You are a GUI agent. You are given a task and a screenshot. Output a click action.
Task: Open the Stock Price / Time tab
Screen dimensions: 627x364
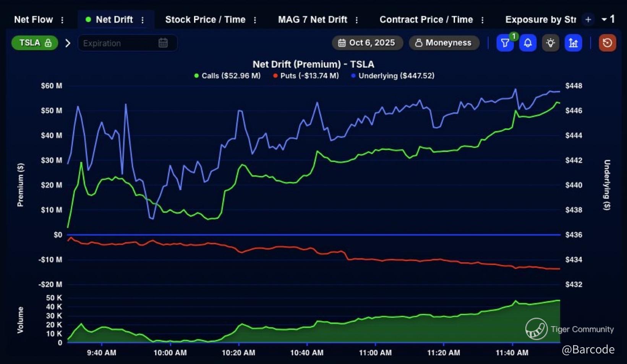(205, 19)
